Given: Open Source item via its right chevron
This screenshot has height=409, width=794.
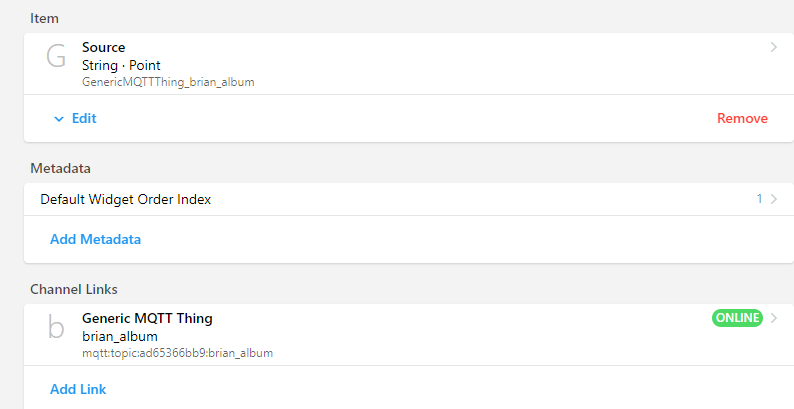Looking at the screenshot, I should coord(773,47).
